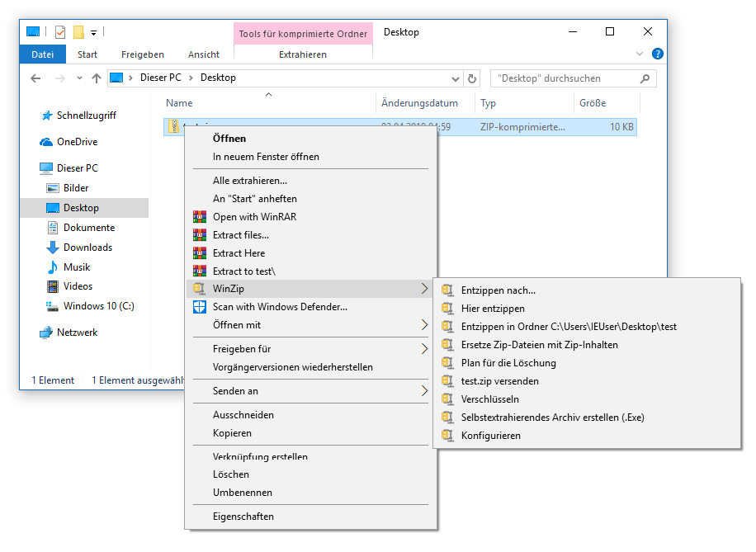The image size is (756, 552).
Task: Click icon next to Hier entzippen
Action: [x=447, y=309]
